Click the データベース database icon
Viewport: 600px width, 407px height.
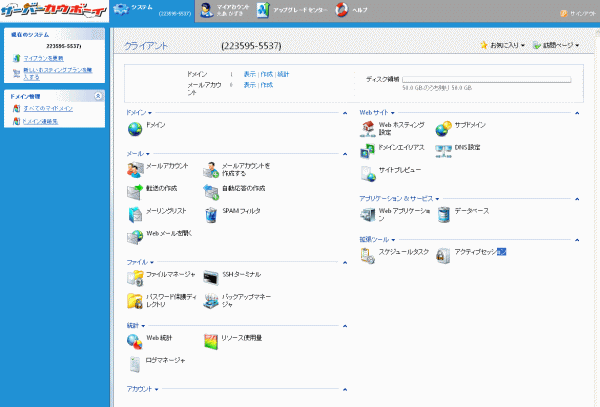pos(443,212)
